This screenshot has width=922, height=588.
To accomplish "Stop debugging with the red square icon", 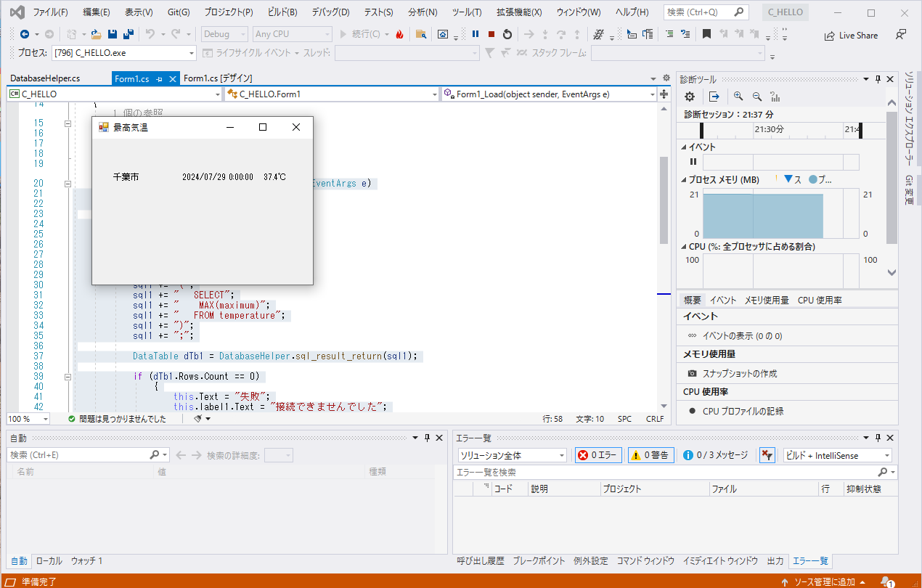I will tap(491, 34).
